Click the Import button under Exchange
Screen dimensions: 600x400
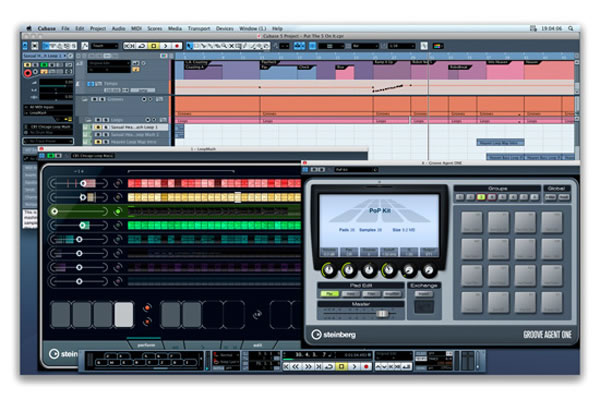pos(424,294)
